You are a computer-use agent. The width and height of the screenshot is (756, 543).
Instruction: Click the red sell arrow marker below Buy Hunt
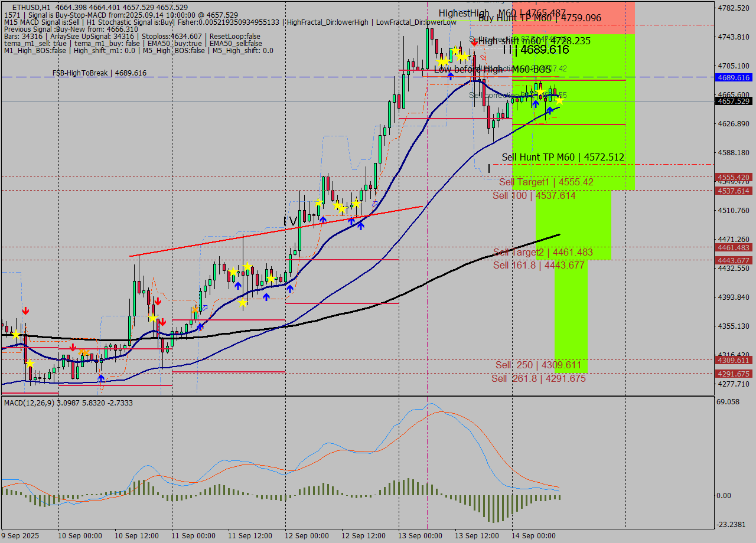click(474, 41)
